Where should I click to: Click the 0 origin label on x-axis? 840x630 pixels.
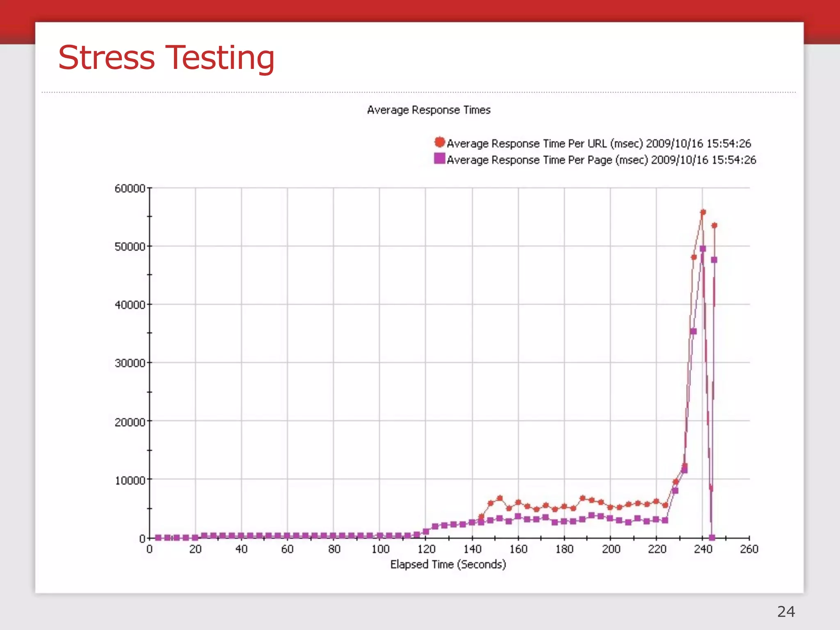coord(149,549)
